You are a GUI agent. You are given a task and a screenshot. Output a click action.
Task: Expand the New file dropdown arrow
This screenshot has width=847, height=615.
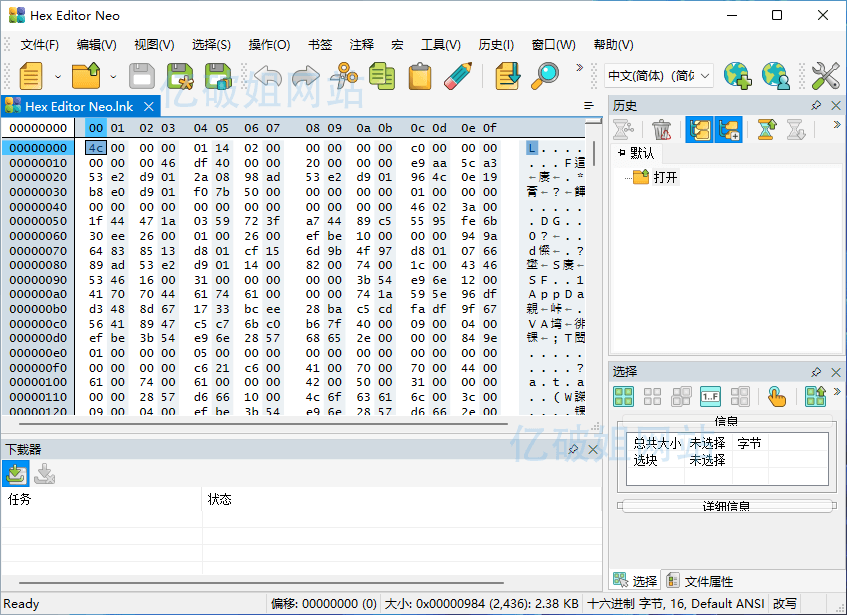tap(57, 77)
